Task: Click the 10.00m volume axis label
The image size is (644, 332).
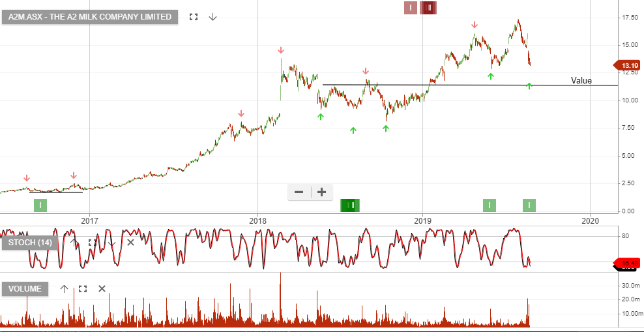Action: pyautogui.click(x=631, y=314)
